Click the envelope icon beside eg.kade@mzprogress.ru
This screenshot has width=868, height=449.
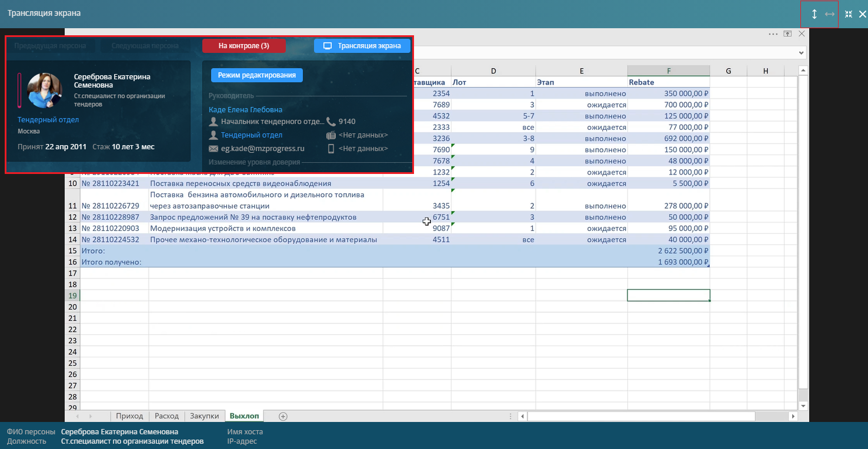click(x=213, y=149)
